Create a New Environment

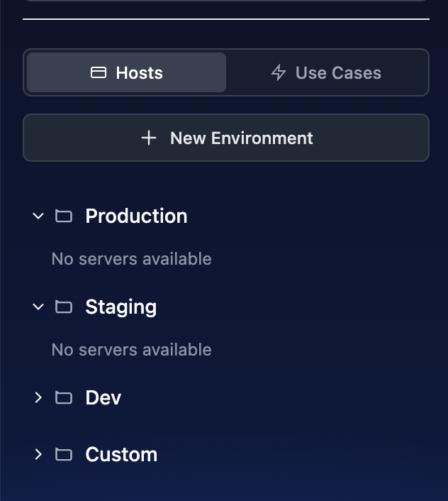[226, 138]
